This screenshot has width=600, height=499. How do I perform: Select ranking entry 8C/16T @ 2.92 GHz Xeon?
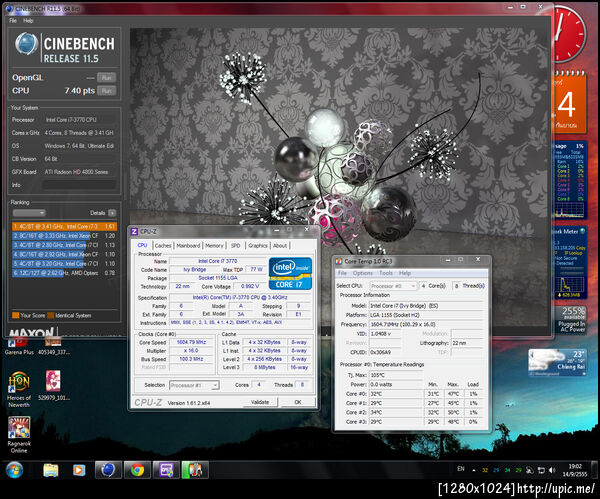(x=64, y=254)
